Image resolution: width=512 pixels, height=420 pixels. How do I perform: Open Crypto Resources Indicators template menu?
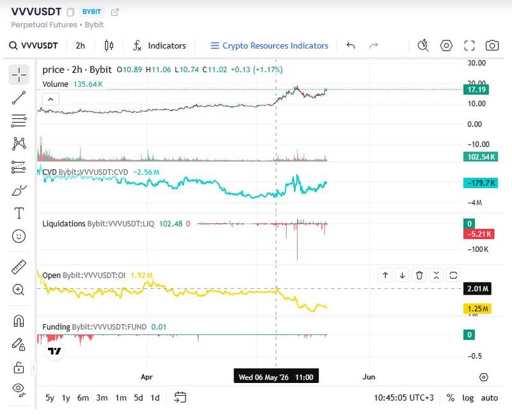point(269,45)
